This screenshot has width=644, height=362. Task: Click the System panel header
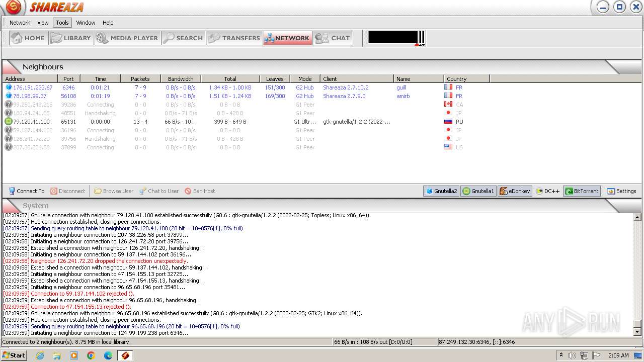322,206
